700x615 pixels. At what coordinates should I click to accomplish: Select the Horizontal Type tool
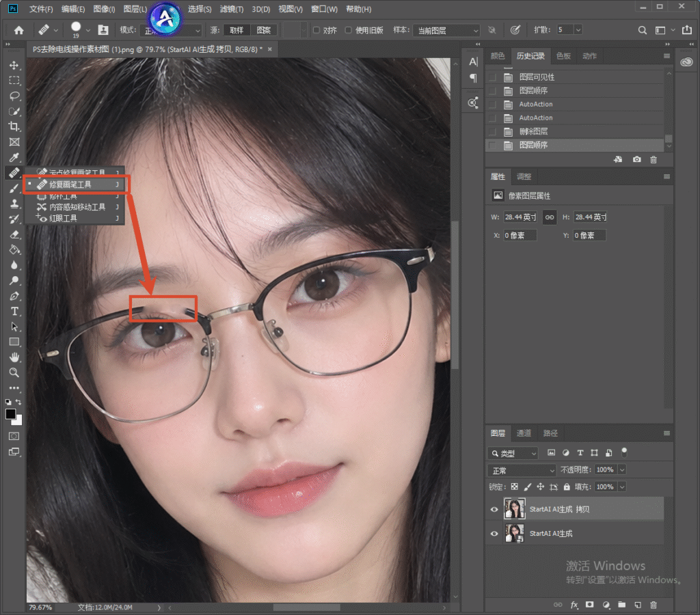click(14, 311)
